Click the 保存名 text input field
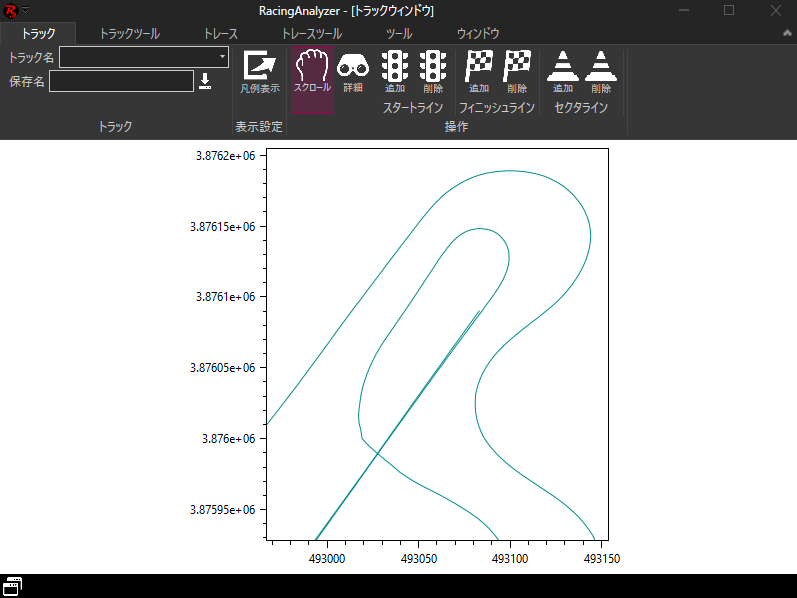Image resolution: width=797 pixels, height=598 pixels. pos(120,81)
